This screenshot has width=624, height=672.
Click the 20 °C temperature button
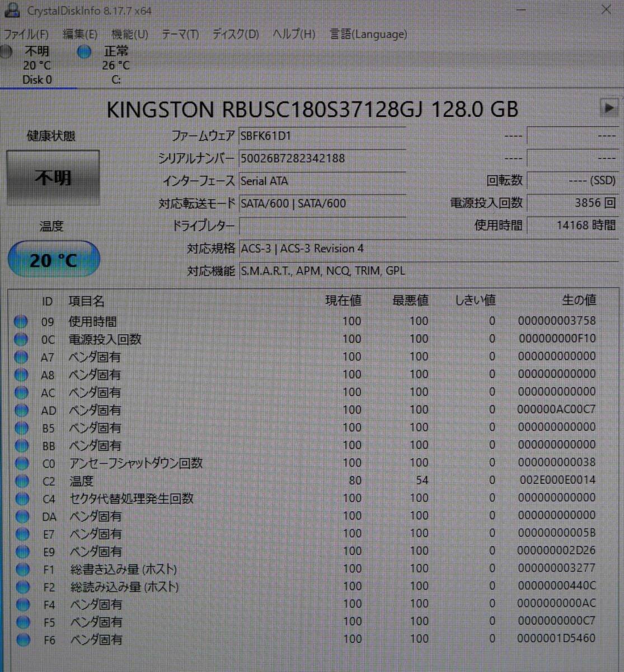point(53,259)
